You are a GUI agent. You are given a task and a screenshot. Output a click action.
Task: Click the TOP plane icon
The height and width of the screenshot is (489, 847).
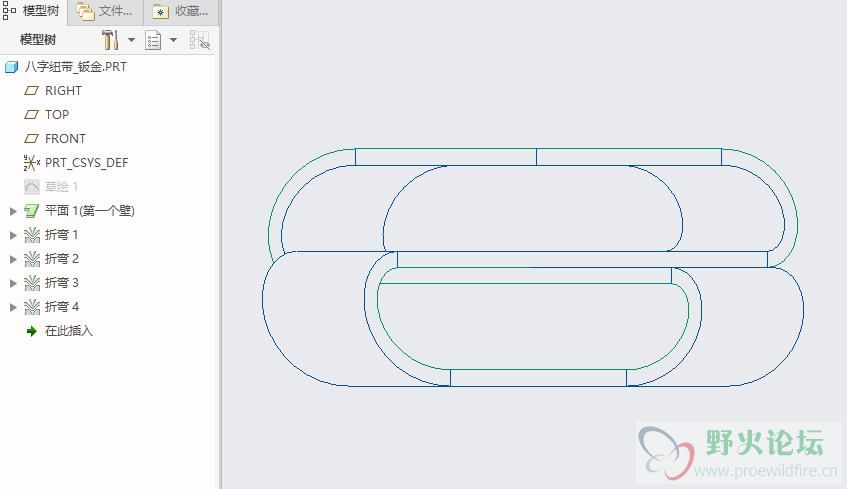[32, 115]
